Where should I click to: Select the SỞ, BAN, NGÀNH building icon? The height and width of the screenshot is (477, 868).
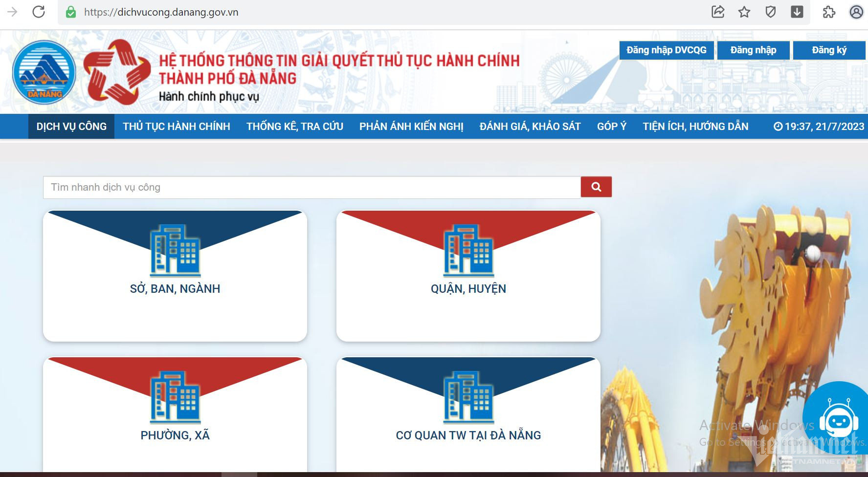175,250
